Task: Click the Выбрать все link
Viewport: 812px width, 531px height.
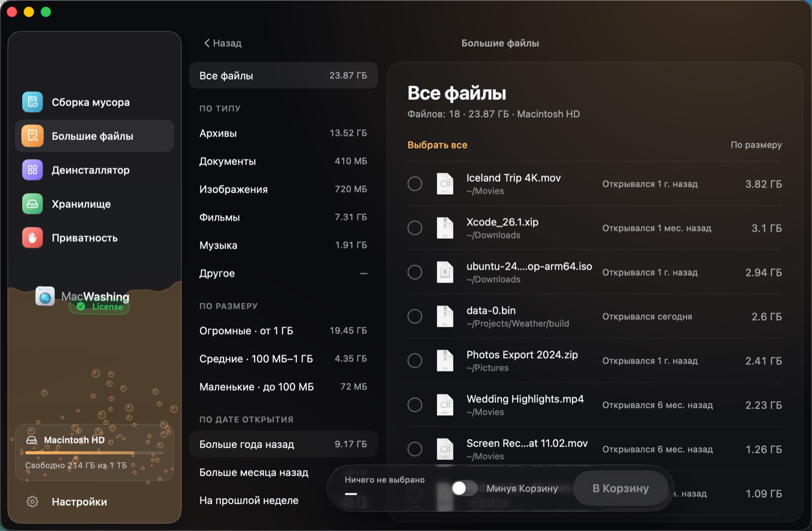Action: point(437,145)
